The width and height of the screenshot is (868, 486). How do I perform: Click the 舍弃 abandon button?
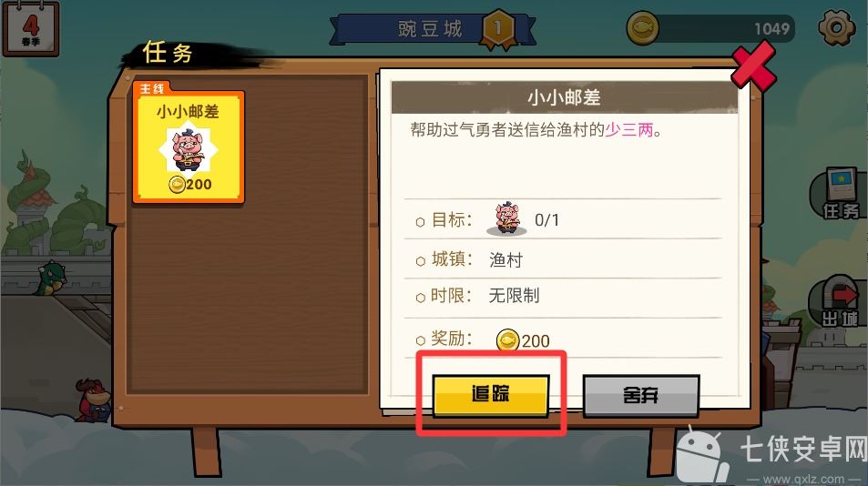click(641, 395)
